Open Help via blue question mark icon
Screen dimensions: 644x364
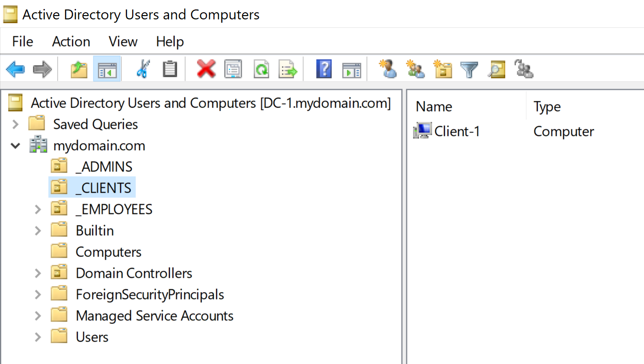click(324, 69)
